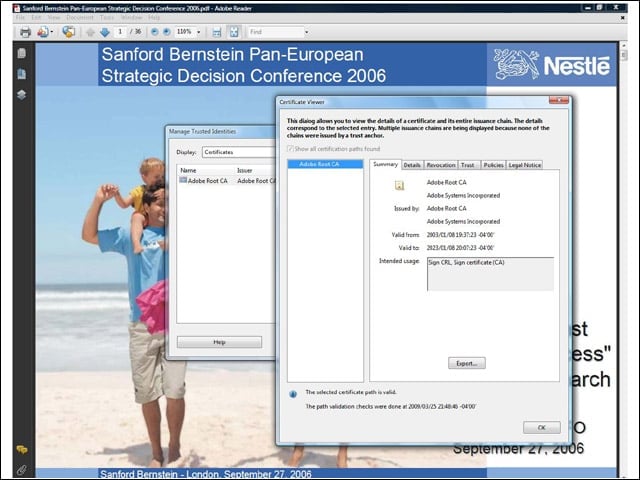The image size is (640, 480).
Task: Click OK in Certificate Viewer
Action: (x=542, y=427)
